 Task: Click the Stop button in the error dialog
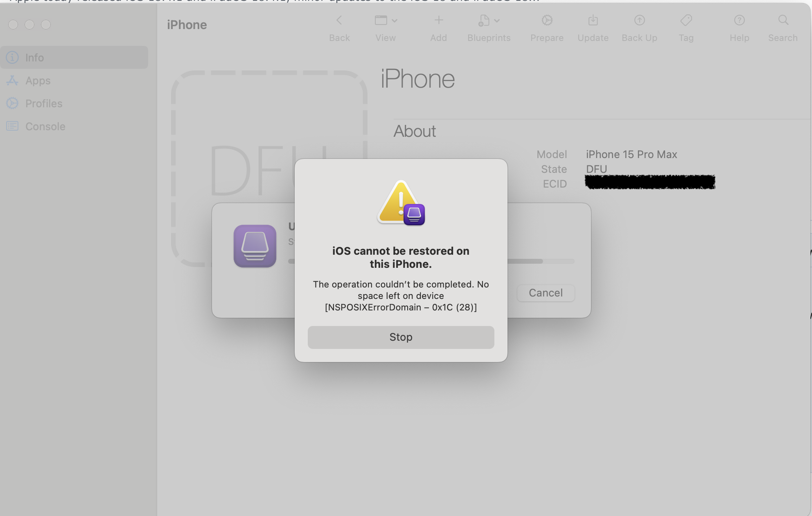[401, 337]
